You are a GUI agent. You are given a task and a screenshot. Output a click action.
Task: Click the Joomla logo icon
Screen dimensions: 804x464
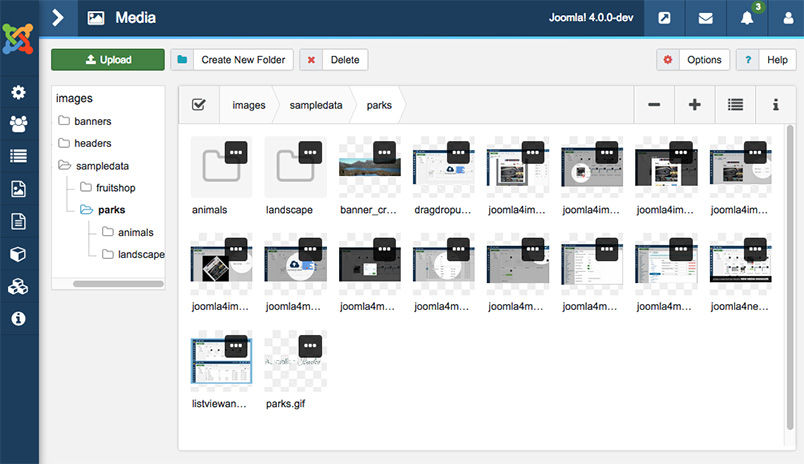pyautogui.click(x=19, y=38)
